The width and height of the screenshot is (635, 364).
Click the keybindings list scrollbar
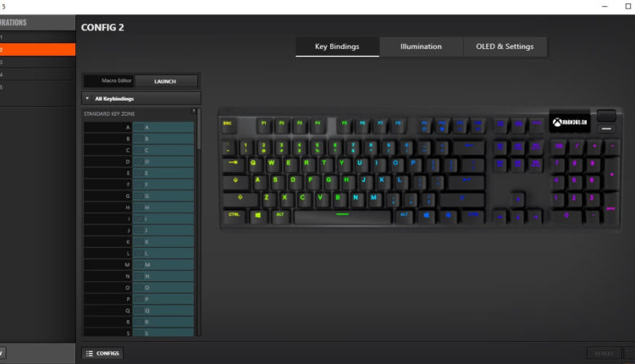pyautogui.click(x=199, y=130)
